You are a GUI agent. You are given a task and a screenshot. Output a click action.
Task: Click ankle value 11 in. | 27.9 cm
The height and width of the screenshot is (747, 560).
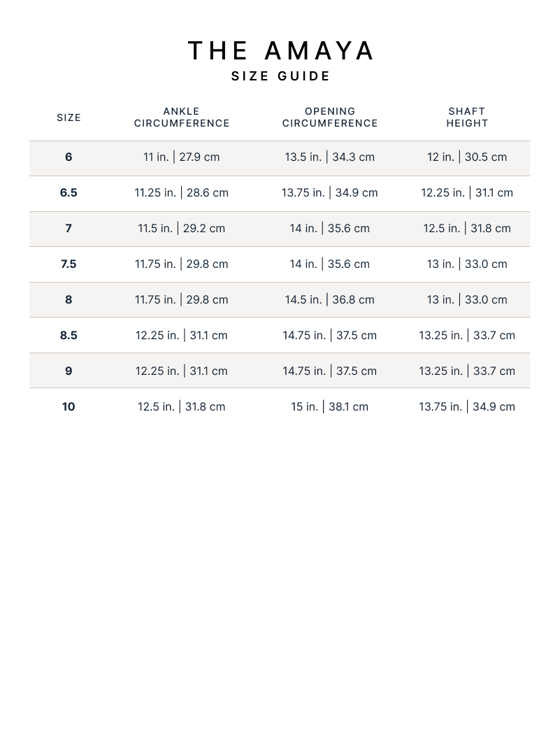182,157
